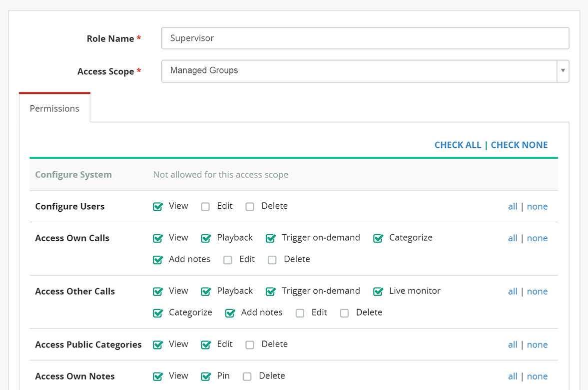
Task: Click the CHECK NONE link
Action: coord(519,145)
